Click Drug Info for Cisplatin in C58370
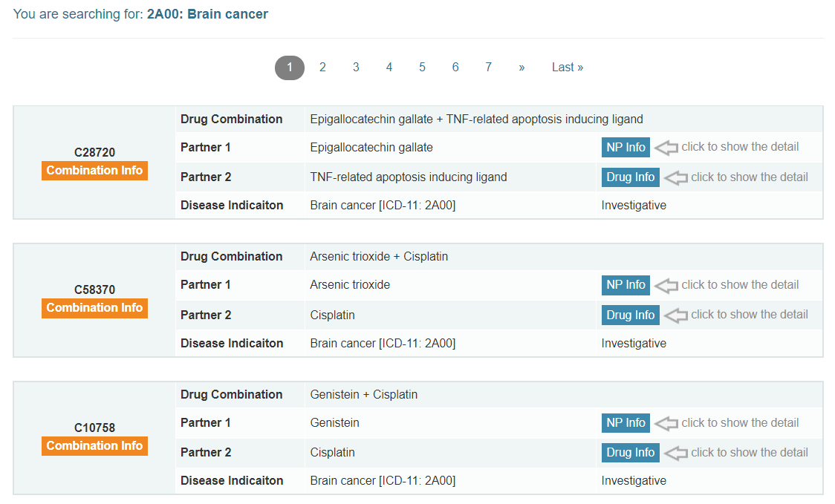 pyautogui.click(x=630, y=315)
